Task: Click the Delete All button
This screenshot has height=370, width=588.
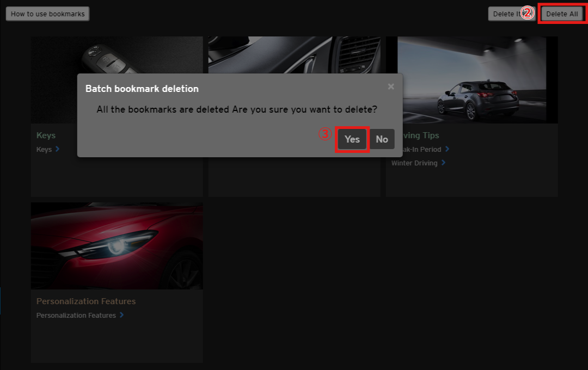Action: coord(562,14)
